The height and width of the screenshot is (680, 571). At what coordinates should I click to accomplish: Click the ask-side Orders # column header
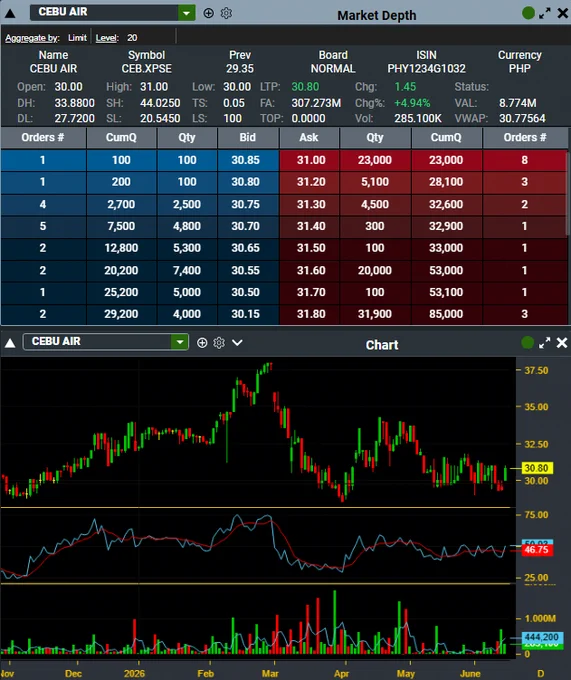tap(525, 137)
